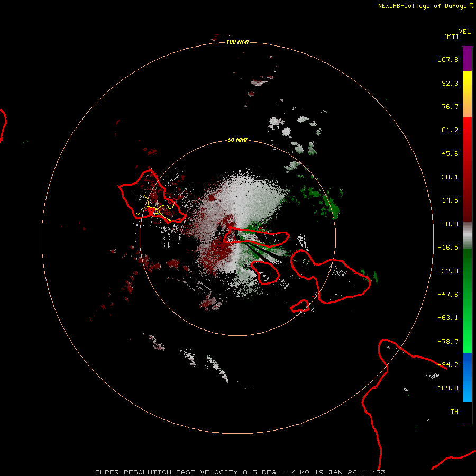Click the -78.7 scale value
Viewport: 476px width, 476px height.
448,342
